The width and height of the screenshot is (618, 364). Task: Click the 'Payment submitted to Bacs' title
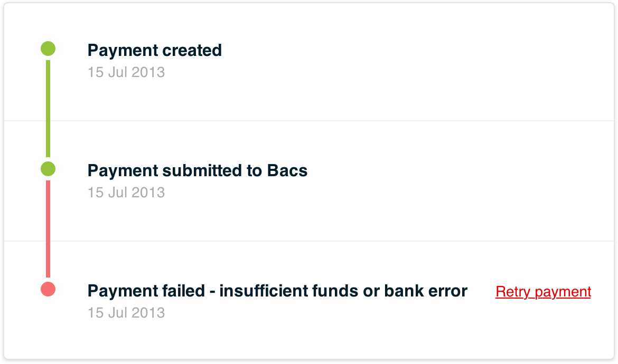[x=198, y=170]
